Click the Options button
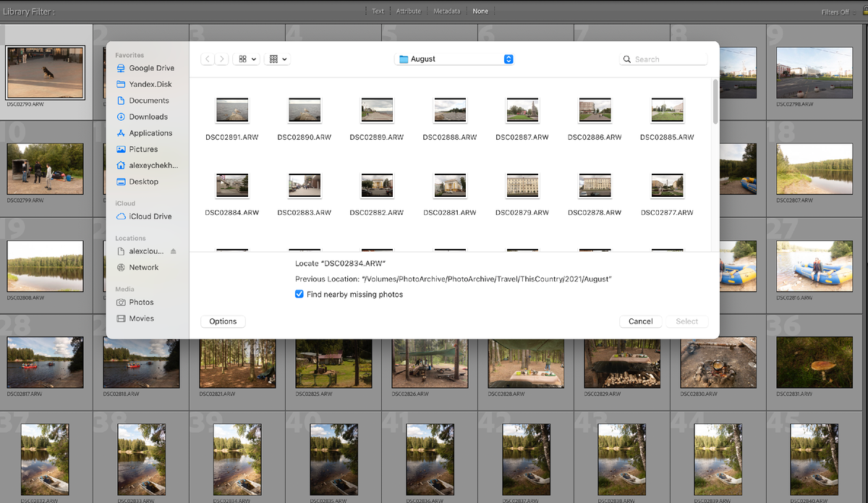The image size is (868, 503). click(x=223, y=321)
